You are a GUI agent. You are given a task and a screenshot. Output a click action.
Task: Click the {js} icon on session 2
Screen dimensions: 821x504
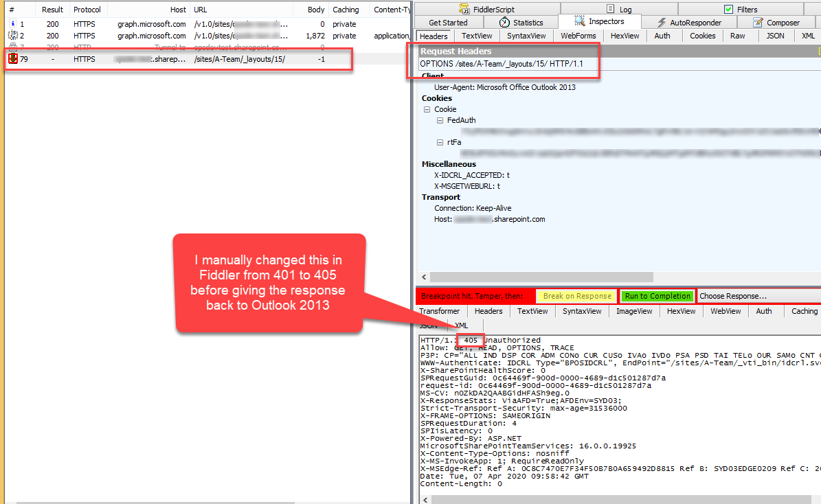[11, 36]
